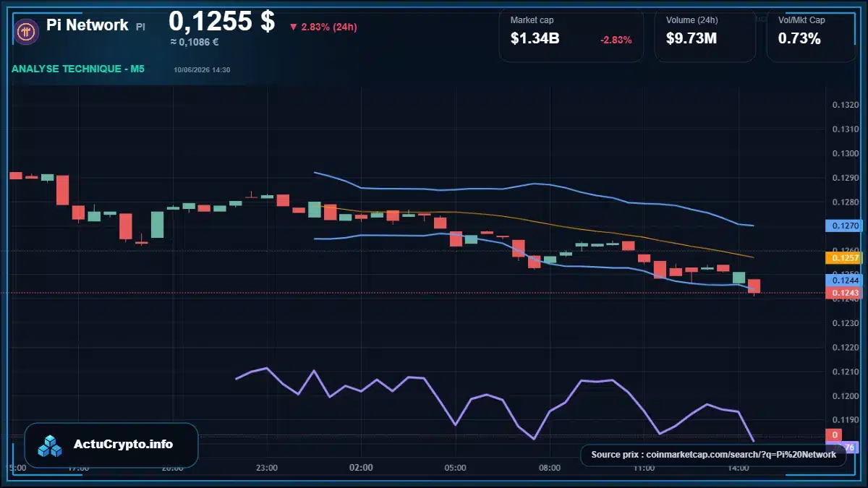Click the 14:00 time axis label

738,468
